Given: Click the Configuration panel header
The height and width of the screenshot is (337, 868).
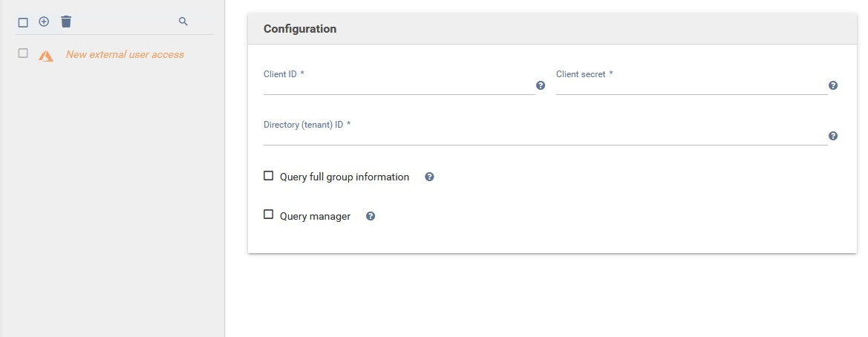Looking at the screenshot, I should point(552,29).
